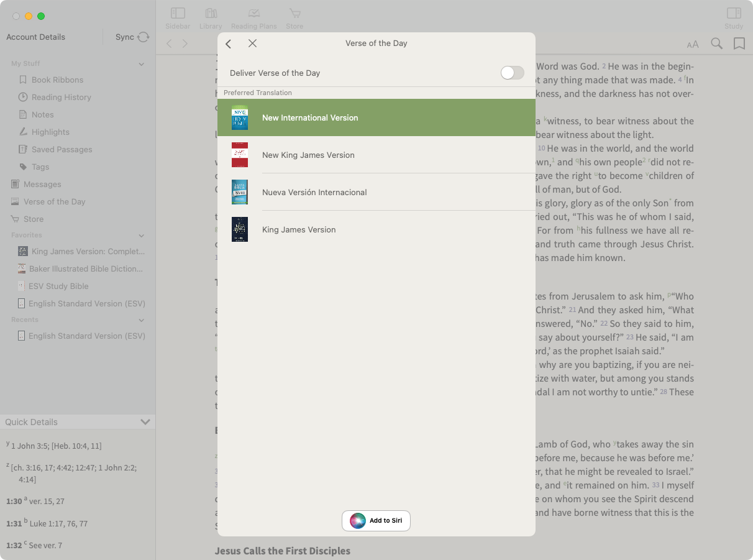Close the Verse of the Day dialog

[252, 43]
